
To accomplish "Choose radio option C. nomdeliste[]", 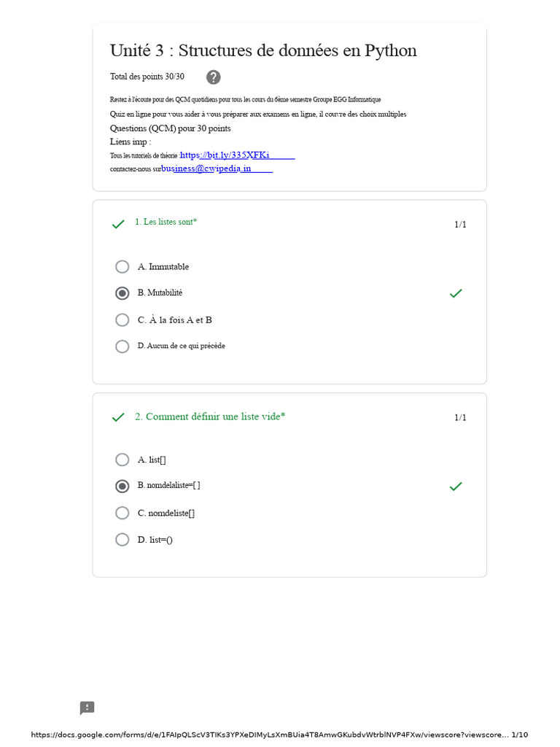I will (x=122, y=513).
